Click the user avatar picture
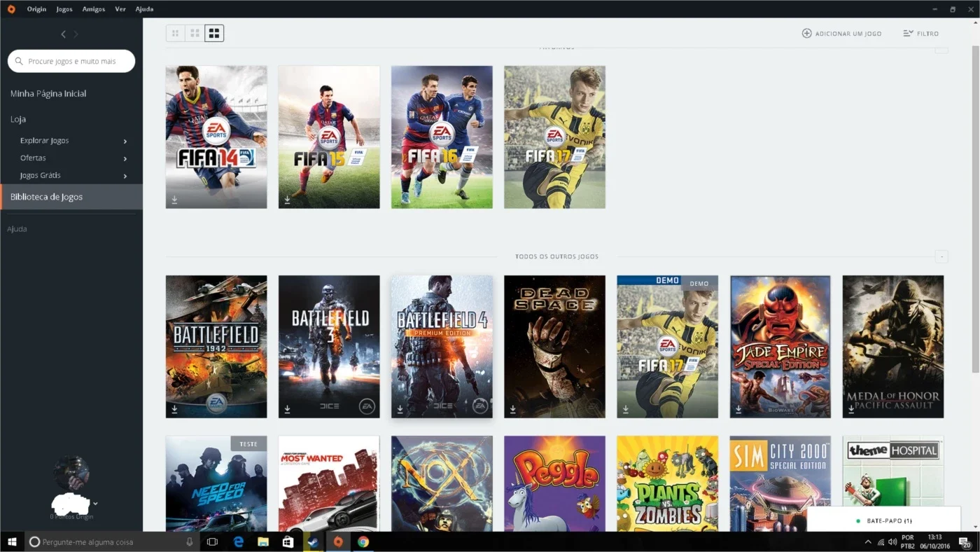Image resolution: width=980 pixels, height=552 pixels. [x=71, y=473]
